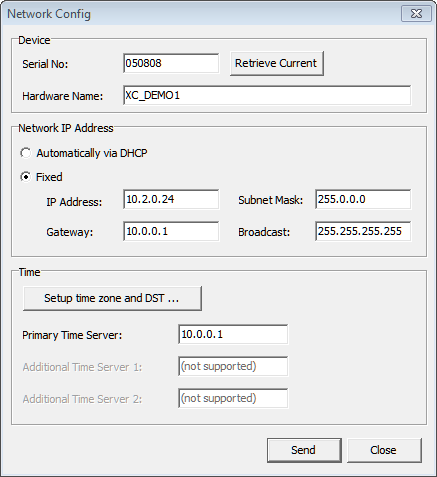Click the Device group box label
The image size is (437, 477).
[x=34, y=40]
